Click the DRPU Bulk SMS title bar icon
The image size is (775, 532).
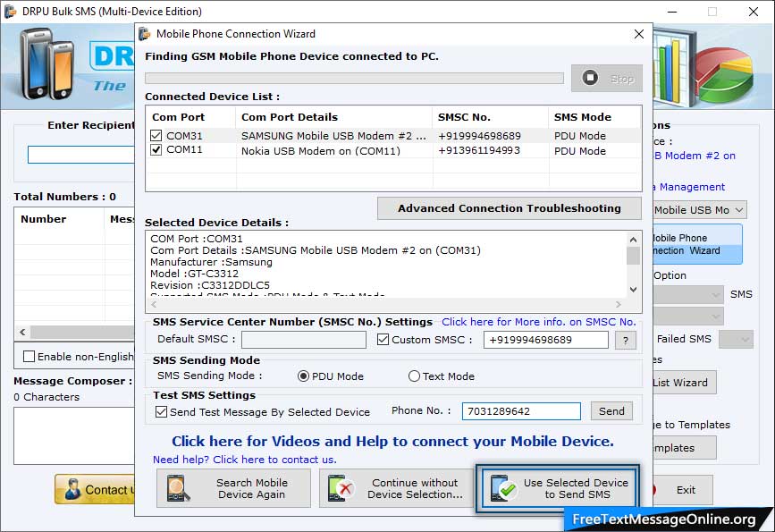click(10, 11)
